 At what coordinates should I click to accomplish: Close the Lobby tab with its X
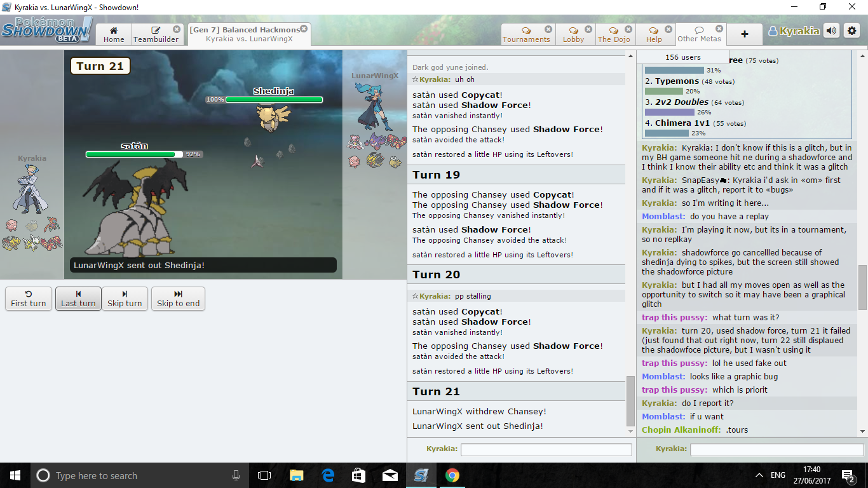[588, 29]
